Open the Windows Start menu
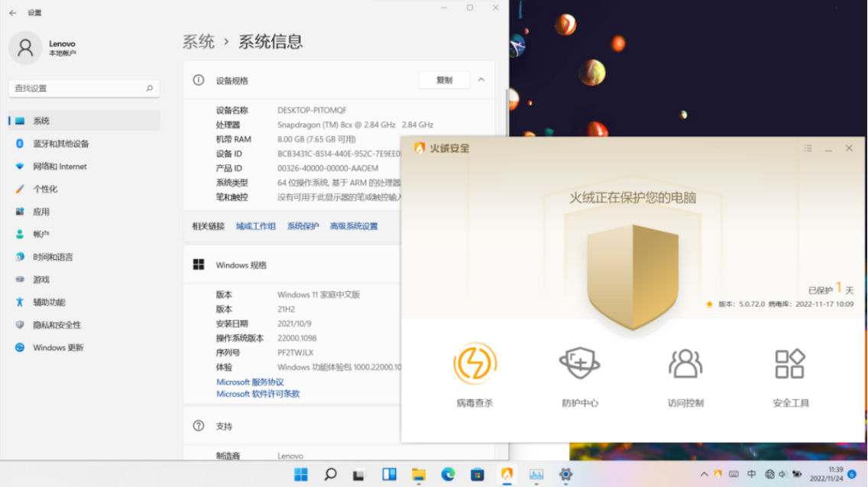The height and width of the screenshot is (487, 868). pos(300,474)
